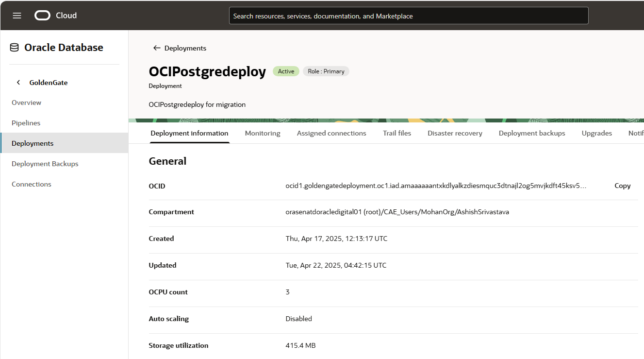Viewport: 644px width, 359px height.
Task: Click the Role : Primary badge
Action: pyautogui.click(x=326, y=71)
